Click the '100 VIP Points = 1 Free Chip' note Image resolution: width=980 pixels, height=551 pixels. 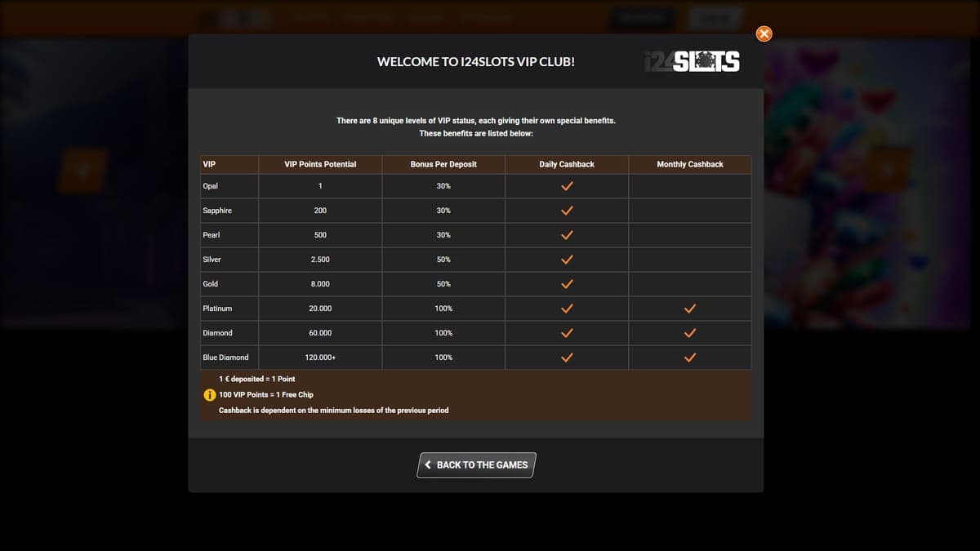266,395
